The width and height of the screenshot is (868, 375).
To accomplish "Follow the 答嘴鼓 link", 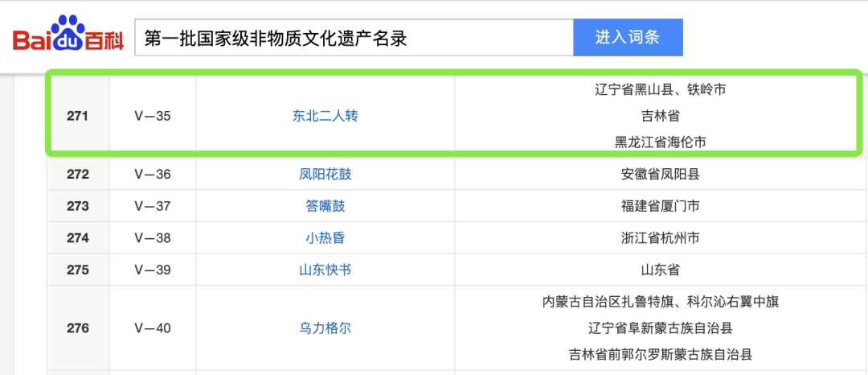I will [325, 206].
